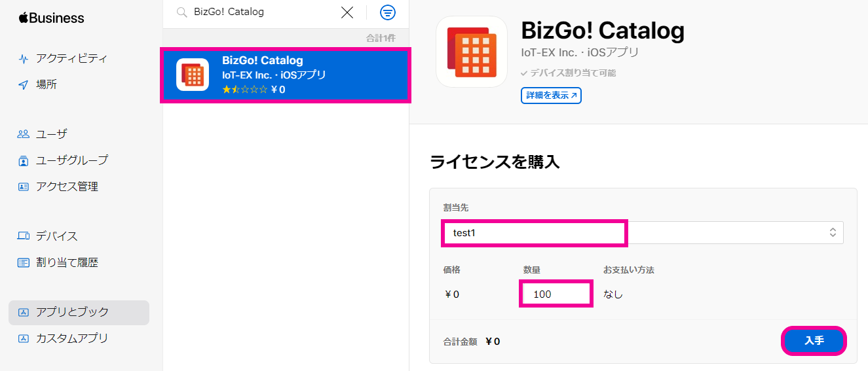Click inside the BizGo! Catalog search field

[x=262, y=12]
